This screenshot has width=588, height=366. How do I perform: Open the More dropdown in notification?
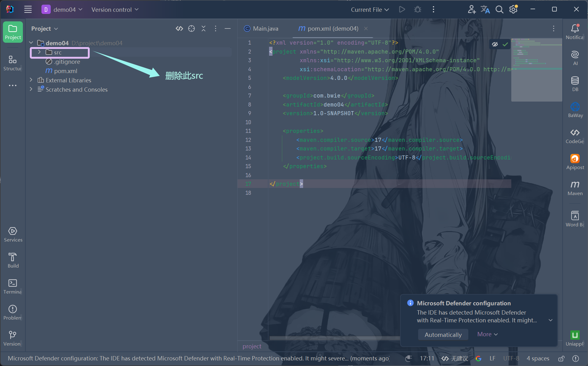(487, 334)
